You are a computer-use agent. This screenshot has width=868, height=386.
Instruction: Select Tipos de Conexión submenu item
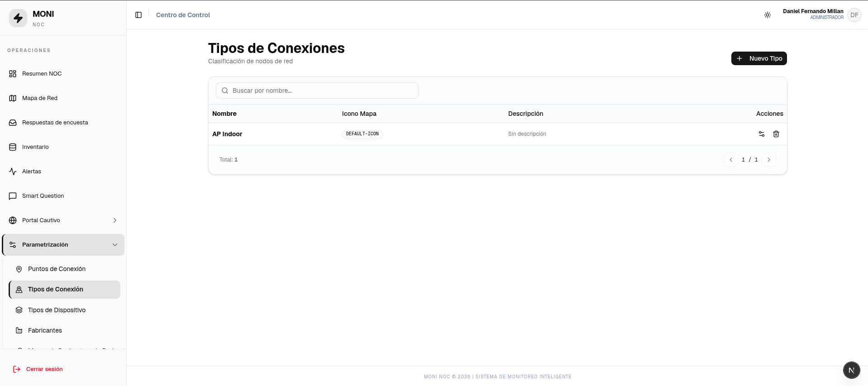65,290
